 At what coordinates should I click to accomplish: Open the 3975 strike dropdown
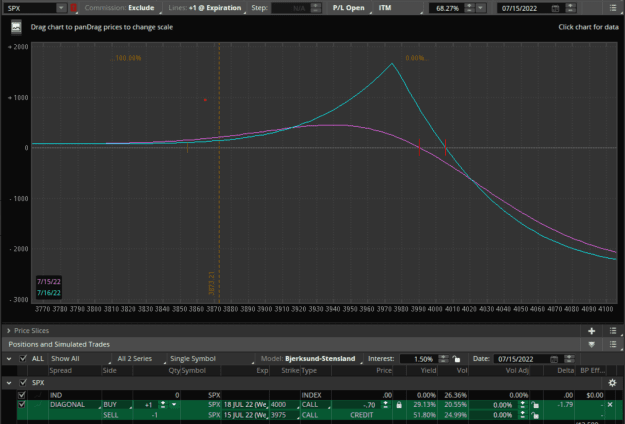tap(285, 415)
